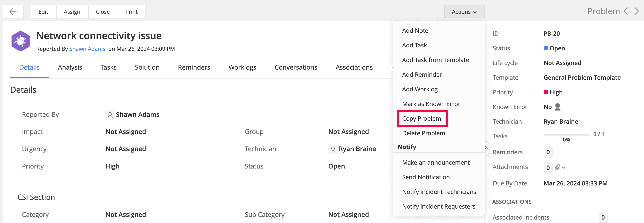Click the purple problem bug icon
The image size is (644, 223).
20,41
